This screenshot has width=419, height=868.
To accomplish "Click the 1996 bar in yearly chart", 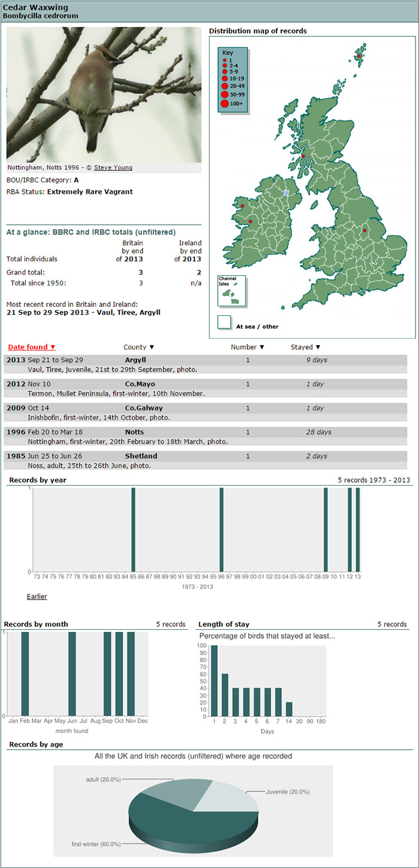I will 221,529.
